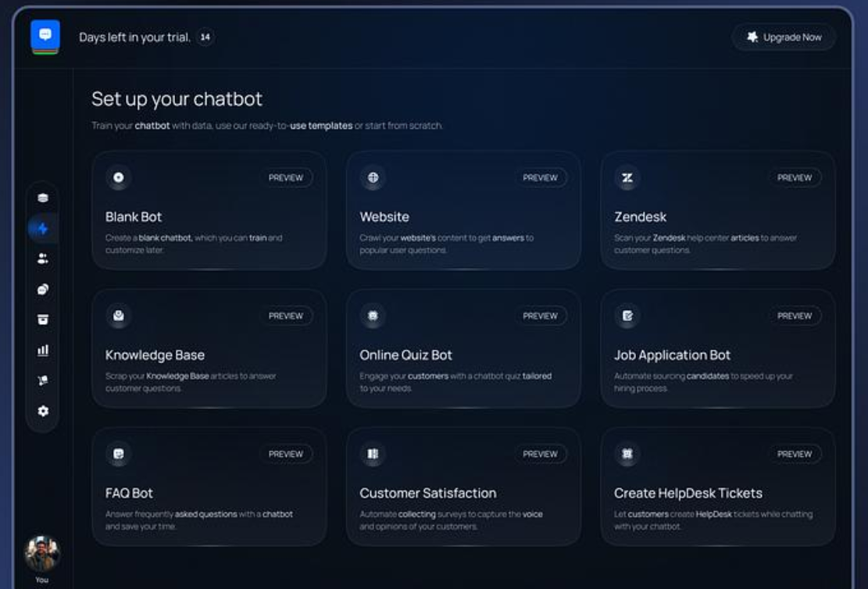Click the Zendesk Z logo icon
Viewport: 868px width, 589px height.
(627, 177)
